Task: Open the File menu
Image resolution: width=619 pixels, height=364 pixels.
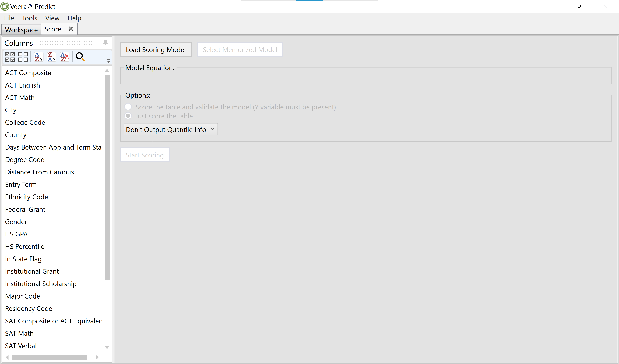Action: click(x=9, y=18)
